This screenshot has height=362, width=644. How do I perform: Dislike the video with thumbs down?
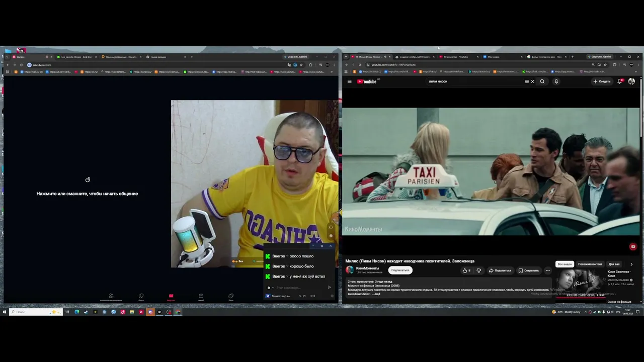tap(478, 270)
